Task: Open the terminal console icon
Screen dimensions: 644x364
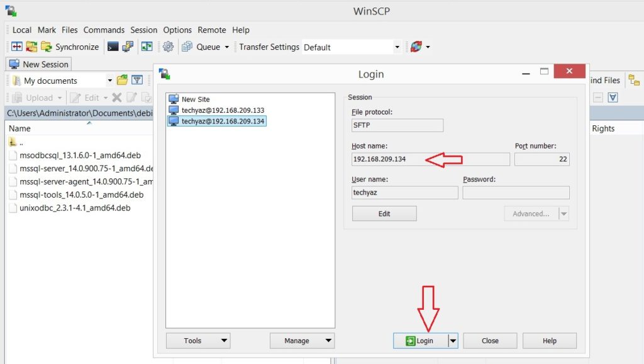Action: click(113, 47)
